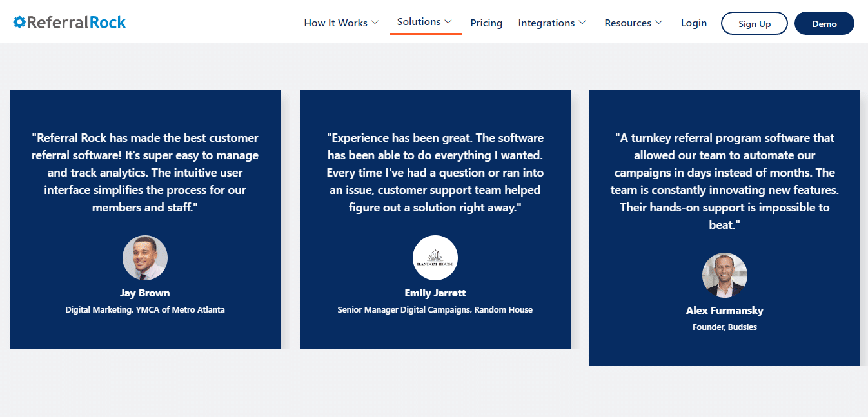The height and width of the screenshot is (417, 868).
Task: Select the name Emily Jarrett
Action: click(435, 293)
